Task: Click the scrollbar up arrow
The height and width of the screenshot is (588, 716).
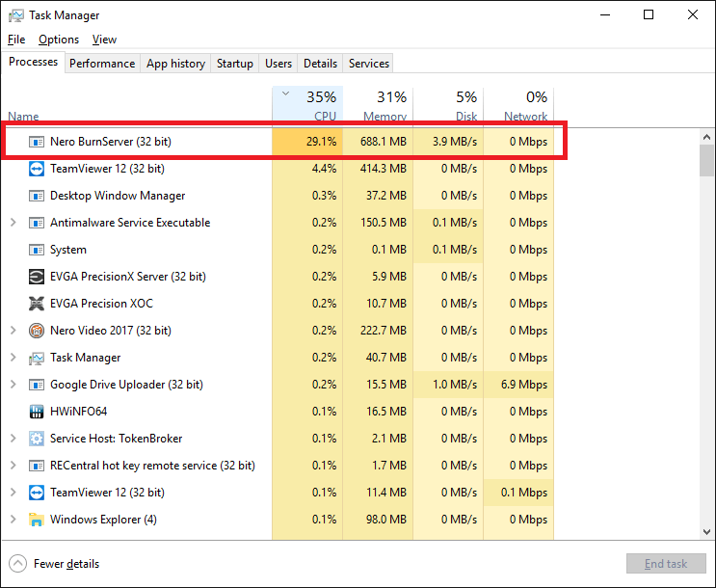Action: [x=707, y=137]
